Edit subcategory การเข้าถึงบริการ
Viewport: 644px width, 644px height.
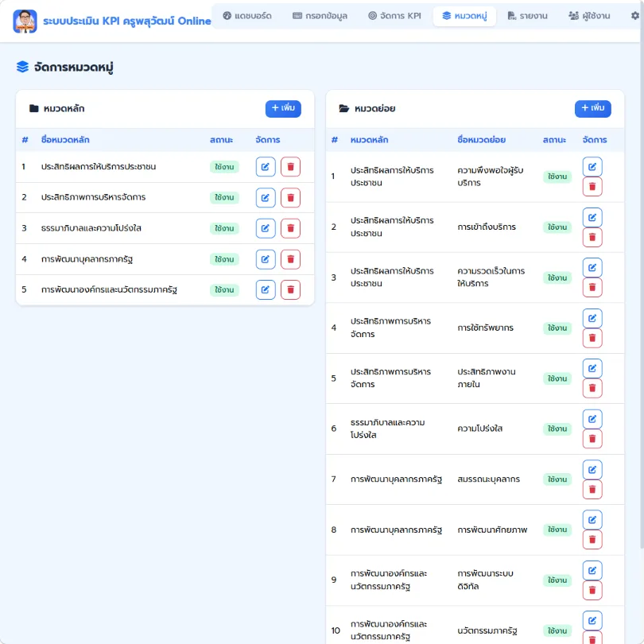coord(592,217)
